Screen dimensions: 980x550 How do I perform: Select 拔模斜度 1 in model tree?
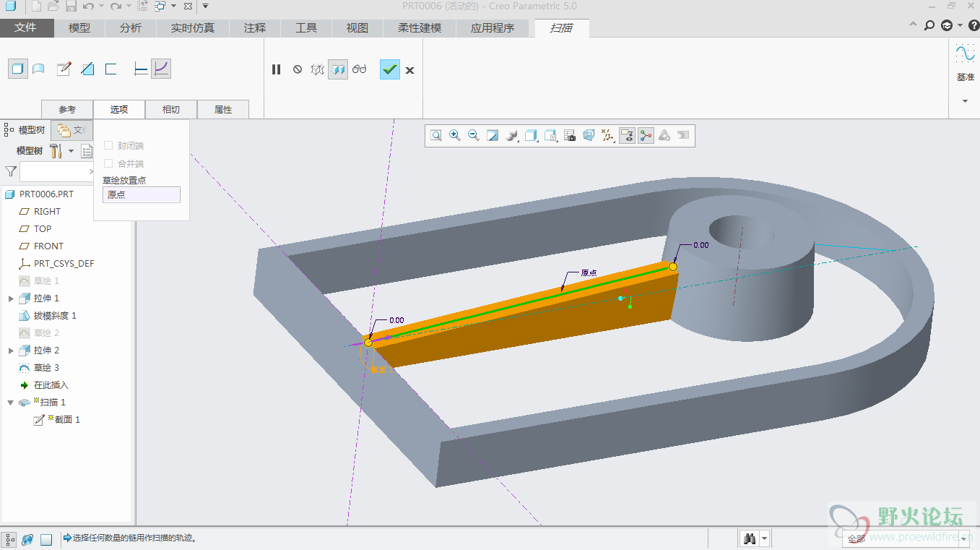55,316
